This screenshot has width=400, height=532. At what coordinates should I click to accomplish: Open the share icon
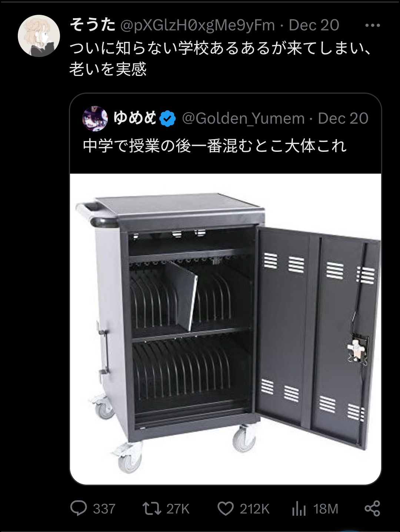click(372, 508)
